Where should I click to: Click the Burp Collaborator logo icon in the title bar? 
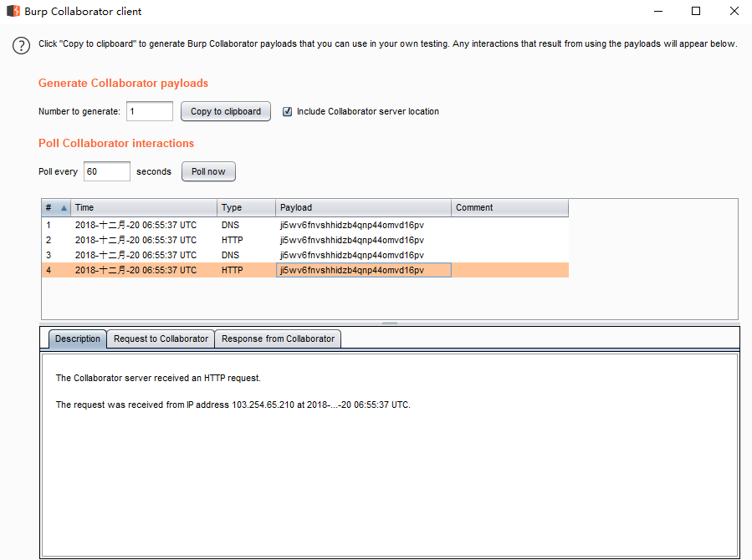[13, 11]
